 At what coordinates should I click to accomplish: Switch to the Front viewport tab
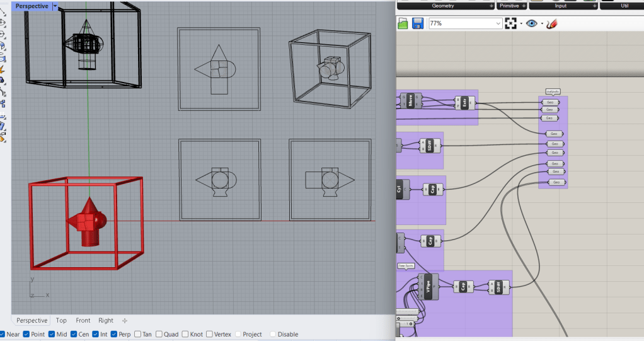tap(83, 320)
